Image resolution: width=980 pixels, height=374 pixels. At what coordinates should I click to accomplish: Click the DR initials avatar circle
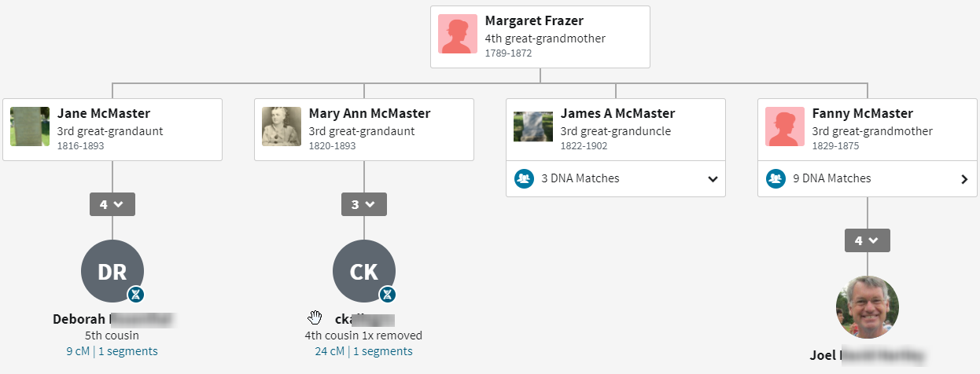pos(112,271)
